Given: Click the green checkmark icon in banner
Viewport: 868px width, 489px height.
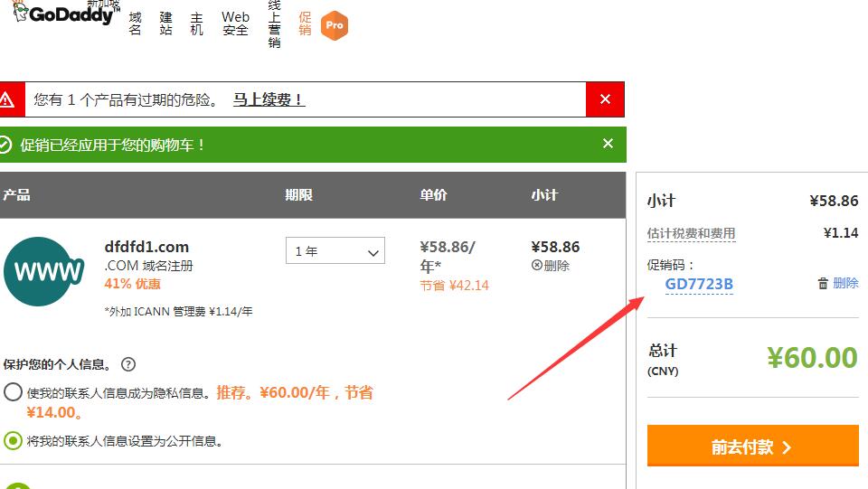Looking at the screenshot, I should (x=5, y=145).
